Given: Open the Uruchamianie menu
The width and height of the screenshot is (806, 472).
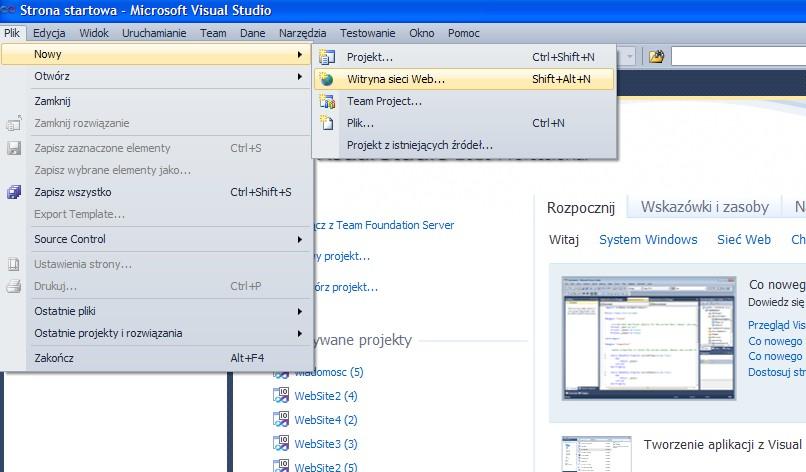Looking at the screenshot, I should point(154,33).
